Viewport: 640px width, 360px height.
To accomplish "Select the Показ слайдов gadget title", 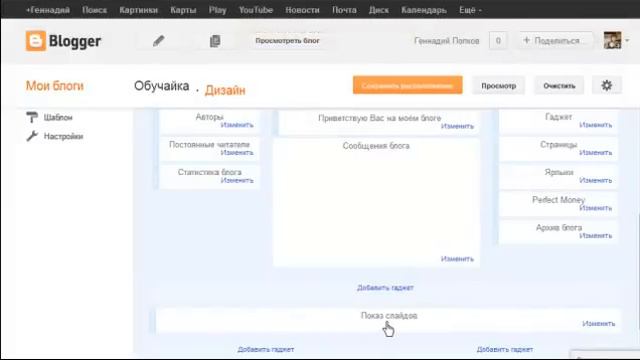I will point(389,316).
